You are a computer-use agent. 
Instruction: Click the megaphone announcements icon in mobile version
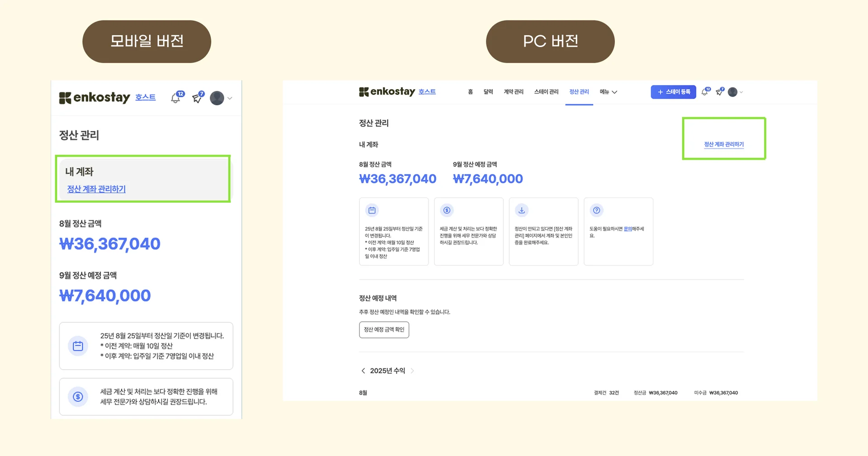[x=197, y=98]
